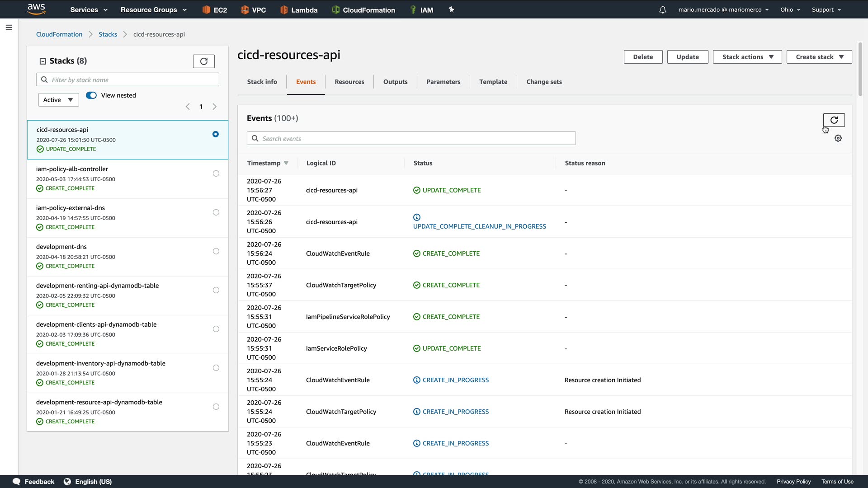Open the EC2 service shortcut

coord(215,9)
